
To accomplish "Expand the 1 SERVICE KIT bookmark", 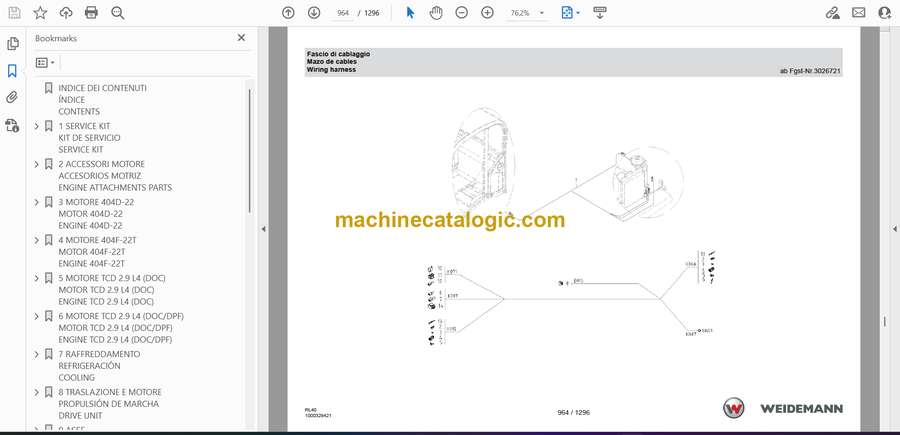I will point(37,126).
